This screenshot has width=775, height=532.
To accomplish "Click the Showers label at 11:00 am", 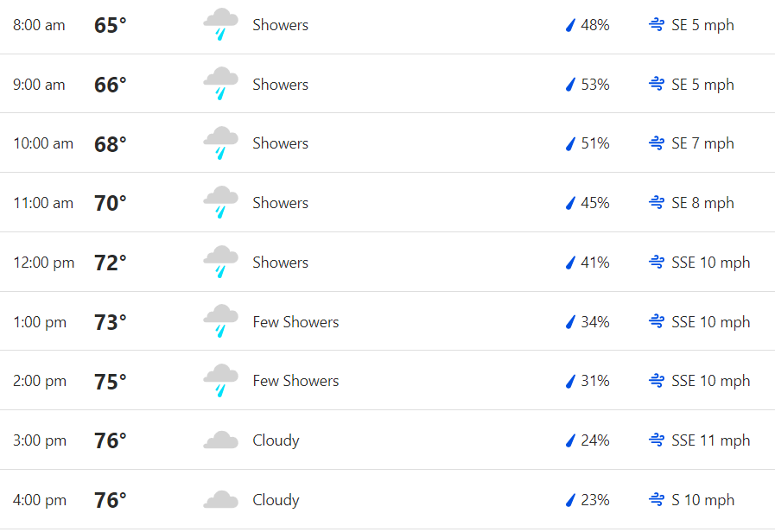I will 280,203.
